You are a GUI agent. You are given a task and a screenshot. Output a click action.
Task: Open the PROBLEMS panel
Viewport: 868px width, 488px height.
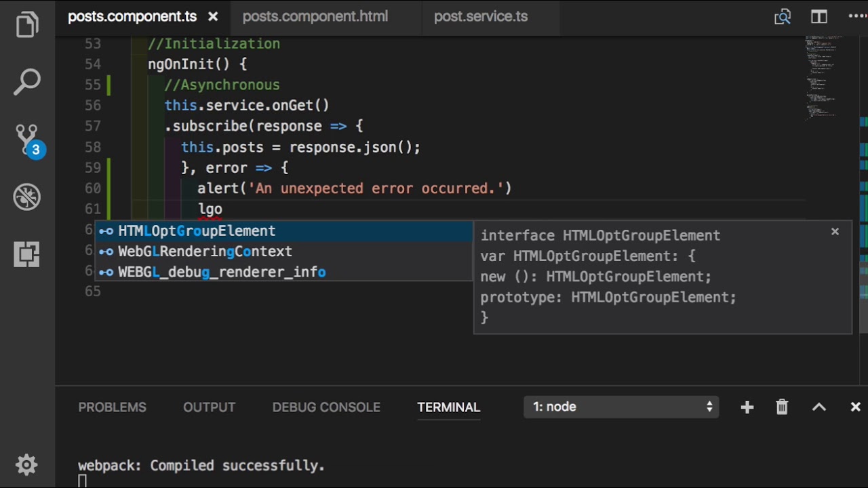(x=112, y=407)
